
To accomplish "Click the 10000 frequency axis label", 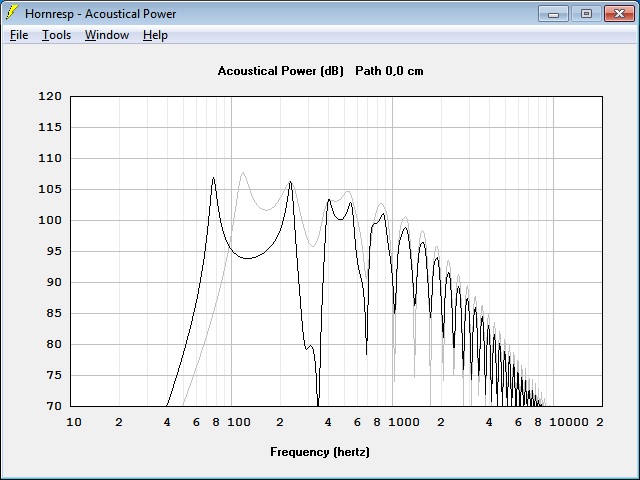I will [569, 422].
